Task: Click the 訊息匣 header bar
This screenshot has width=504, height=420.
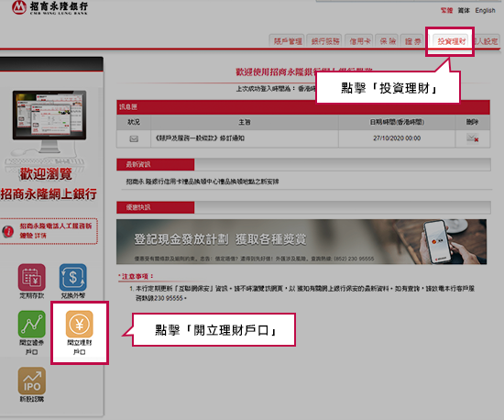Action: (303, 107)
